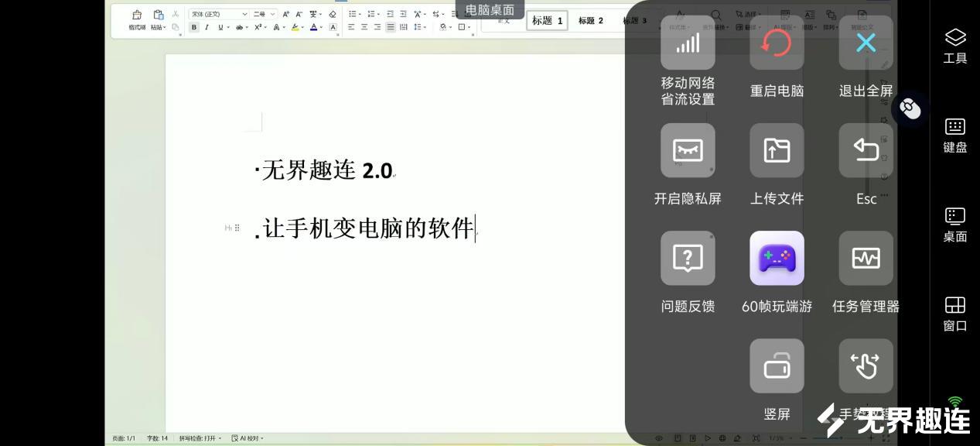The height and width of the screenshot is (446, 980).
Task: Open the bulleted list dropdown arrow
Action: pyautogui.click(x=360, y=15)
